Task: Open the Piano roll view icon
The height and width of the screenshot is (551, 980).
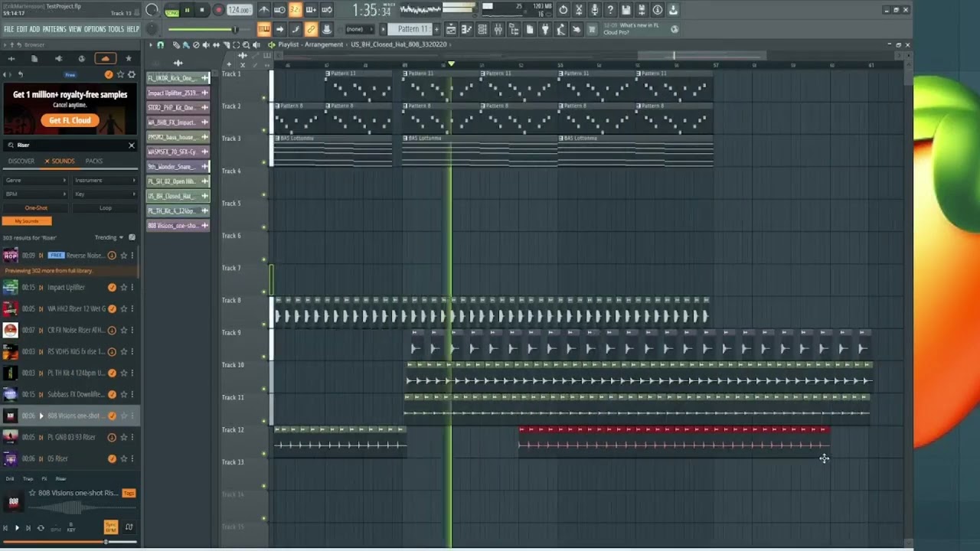Action: [x=466, y=29]
